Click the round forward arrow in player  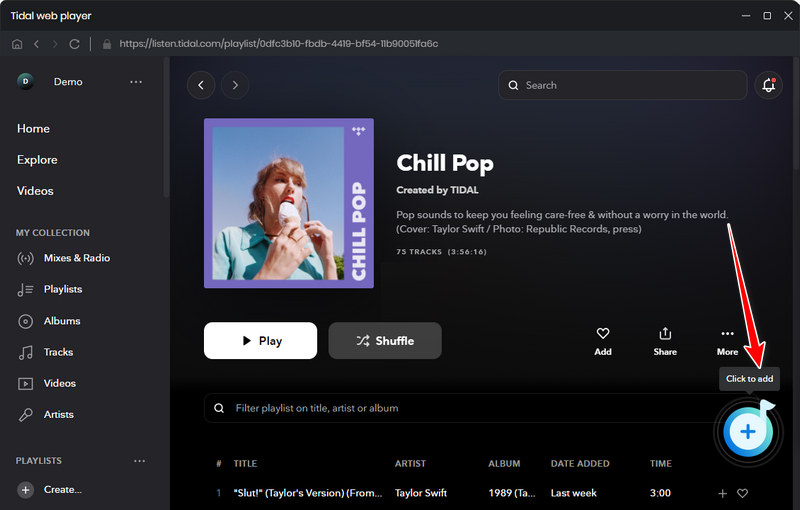235,85
